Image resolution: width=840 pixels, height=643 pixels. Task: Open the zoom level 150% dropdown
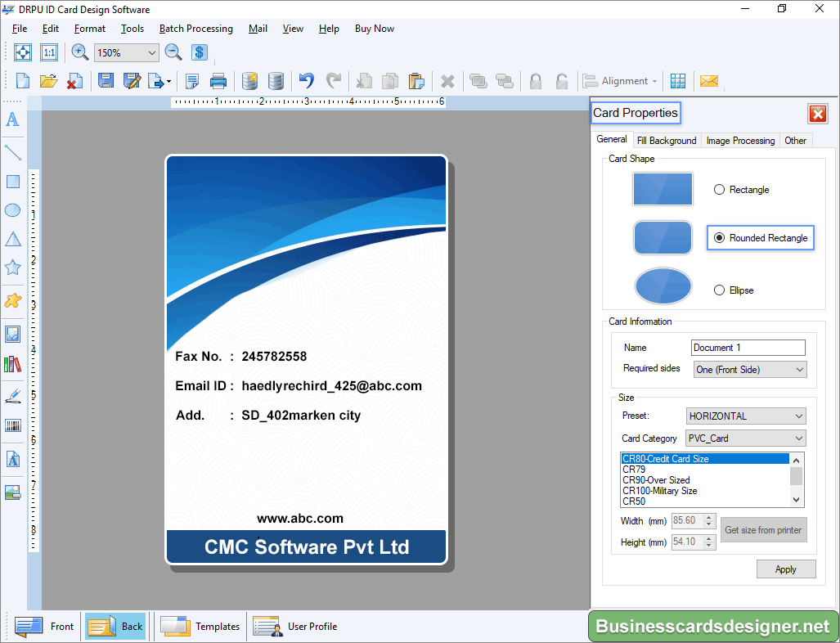[x=151, y=52]
